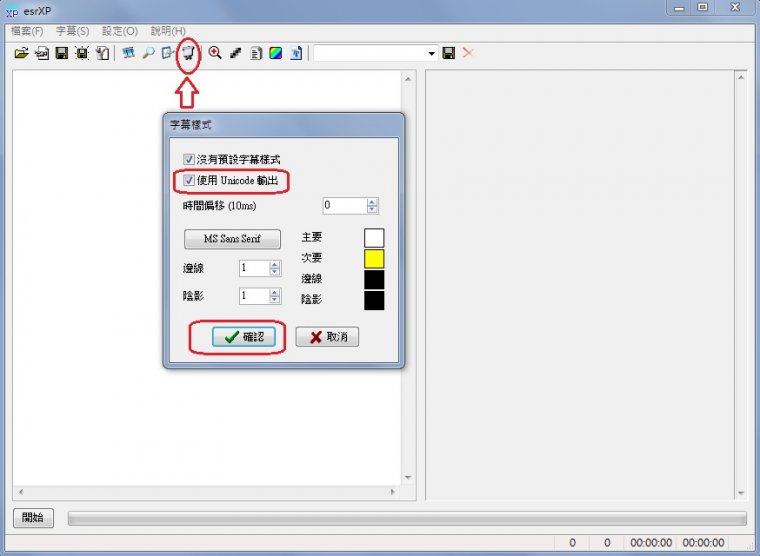760x556 pixels.
Task: Decrease 邊線 width with down arrow
Action: coord(275,272)
